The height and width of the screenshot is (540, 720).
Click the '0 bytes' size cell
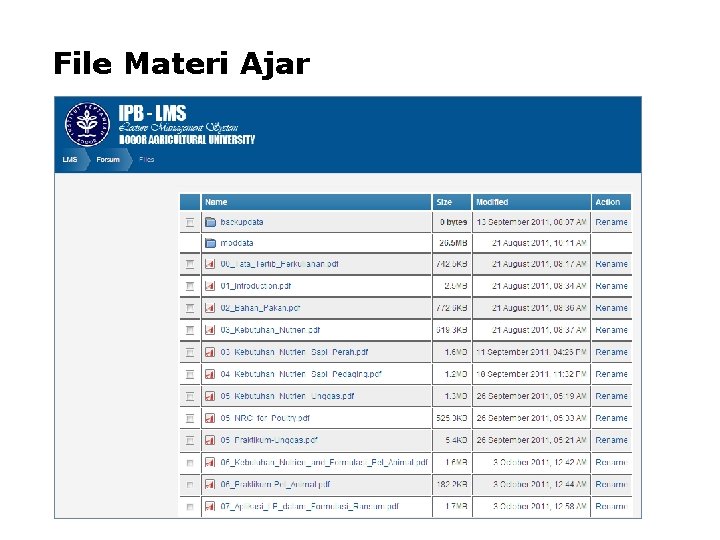click(453, 222)
